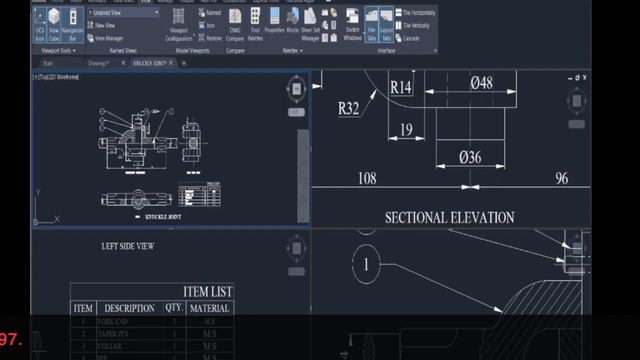
Task: Click Join viewports button
Action: coord(207,25)
